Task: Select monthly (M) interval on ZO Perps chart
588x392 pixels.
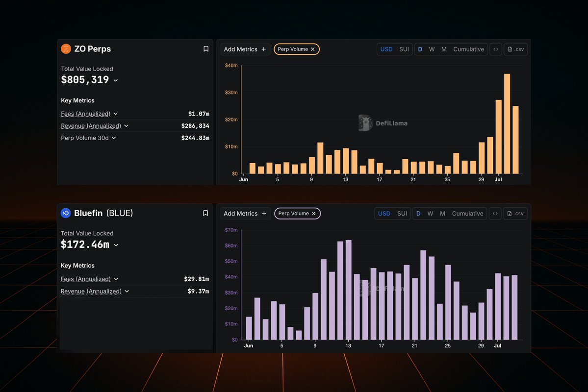Action: [x=444, y=49]
